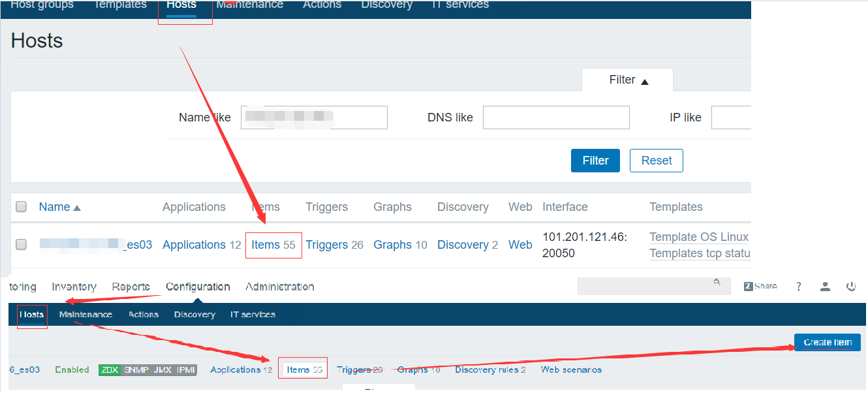868x393 pixels.
Task: Open the user profile icon
Action: 825,287
